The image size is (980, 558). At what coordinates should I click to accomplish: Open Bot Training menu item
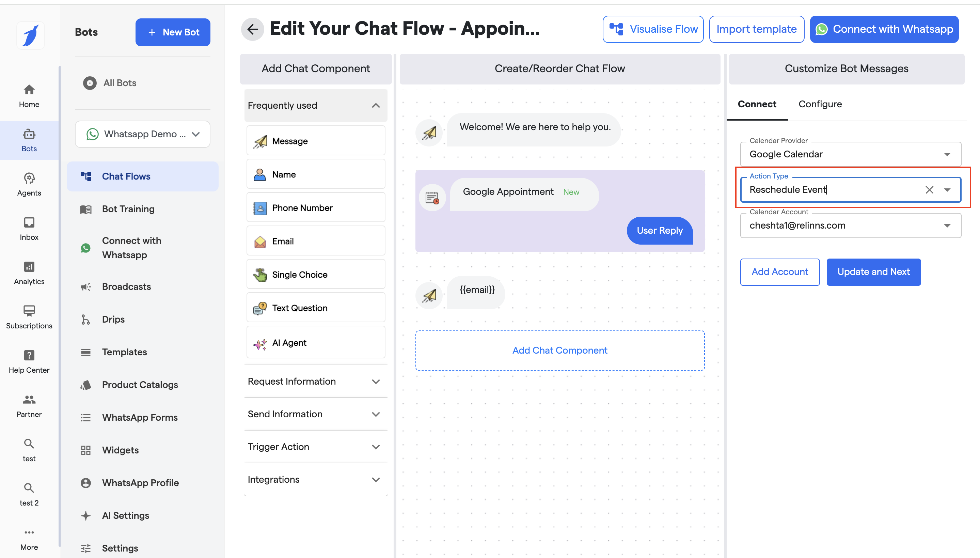click(x=128, y=209)
